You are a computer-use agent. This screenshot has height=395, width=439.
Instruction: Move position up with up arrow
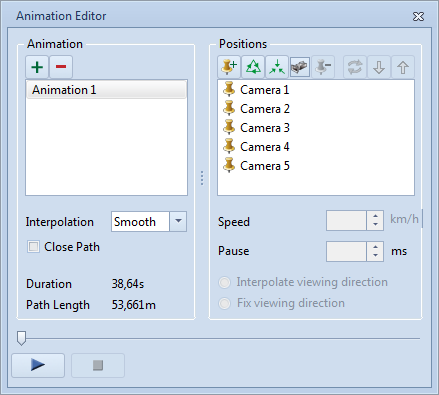click(403, 67)
